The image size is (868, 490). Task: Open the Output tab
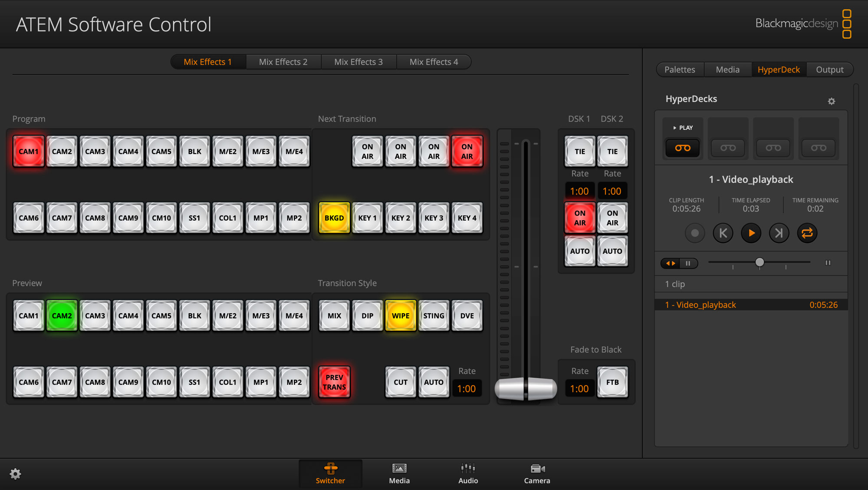829,70
